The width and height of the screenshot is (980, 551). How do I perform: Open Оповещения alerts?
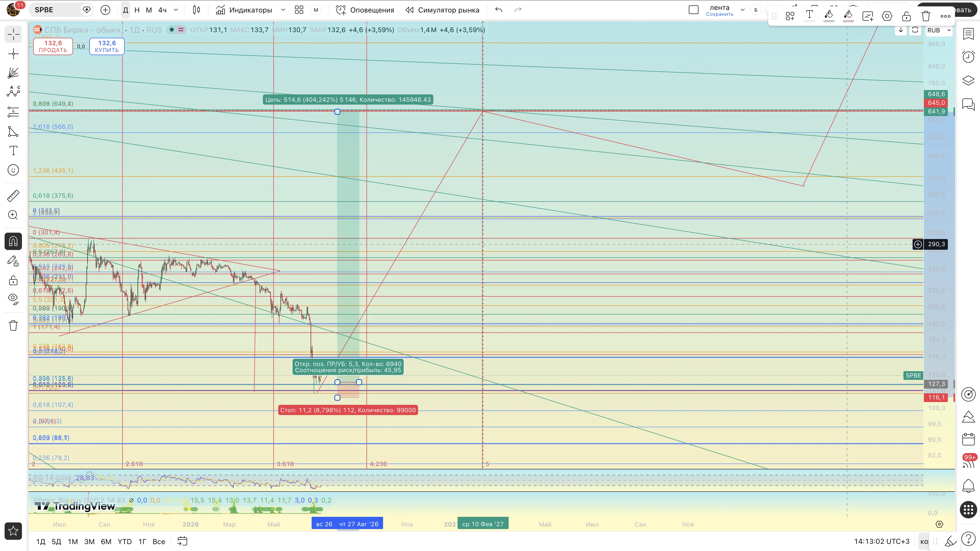point(365,10)
